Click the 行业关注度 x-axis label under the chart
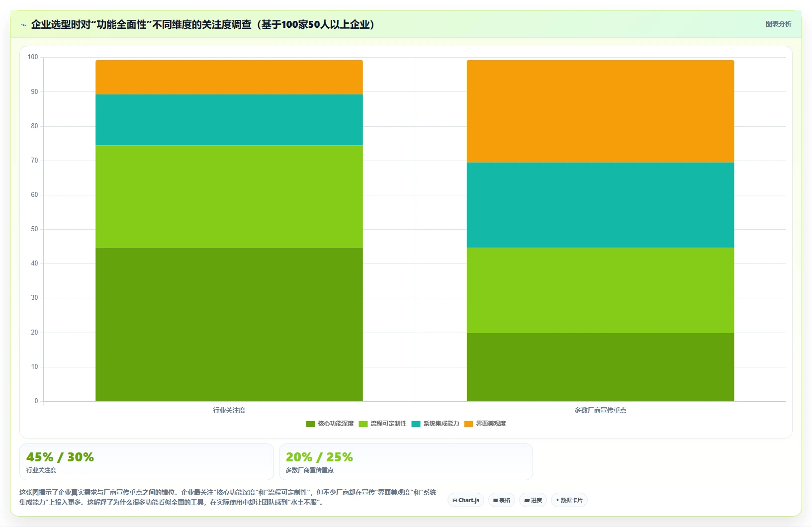This screenshot has height=527, width=812. tap(229, 410)
